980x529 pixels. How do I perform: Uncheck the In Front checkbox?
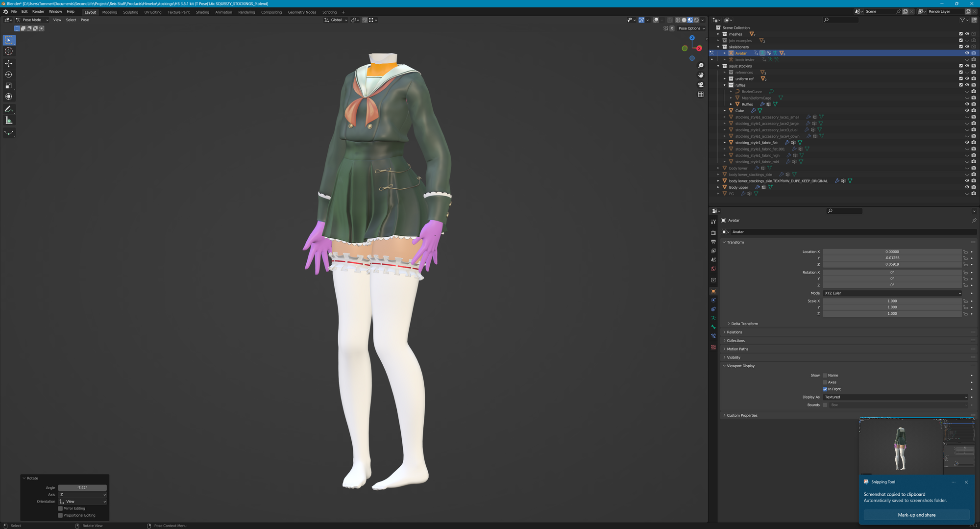[x=825, y=389]
